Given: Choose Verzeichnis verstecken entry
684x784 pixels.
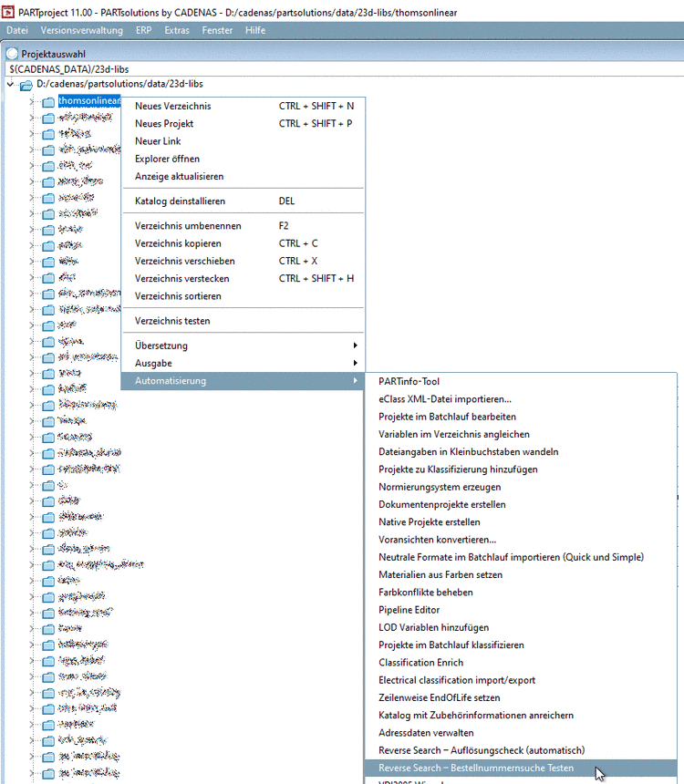Looking at the screenshot, I should pyautogui.click(x=244, y=278).
